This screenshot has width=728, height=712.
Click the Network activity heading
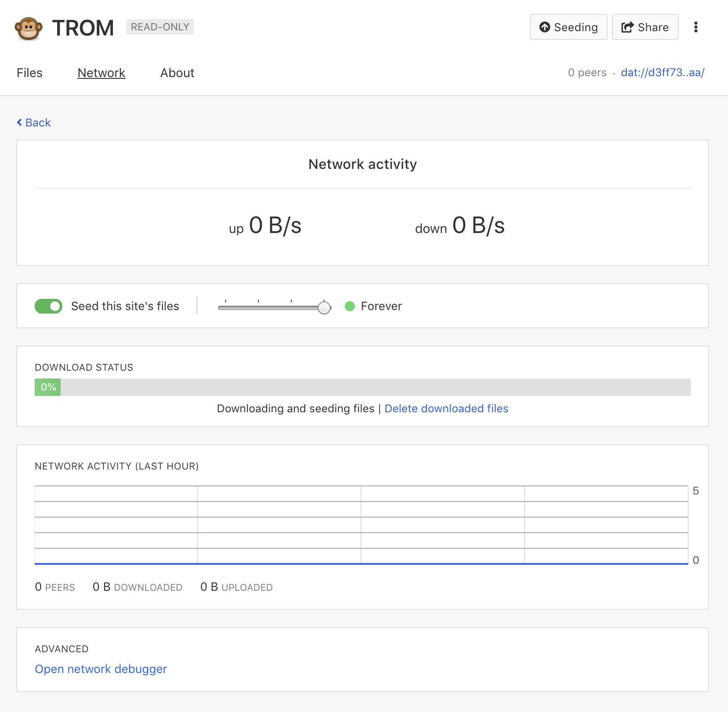363,164
